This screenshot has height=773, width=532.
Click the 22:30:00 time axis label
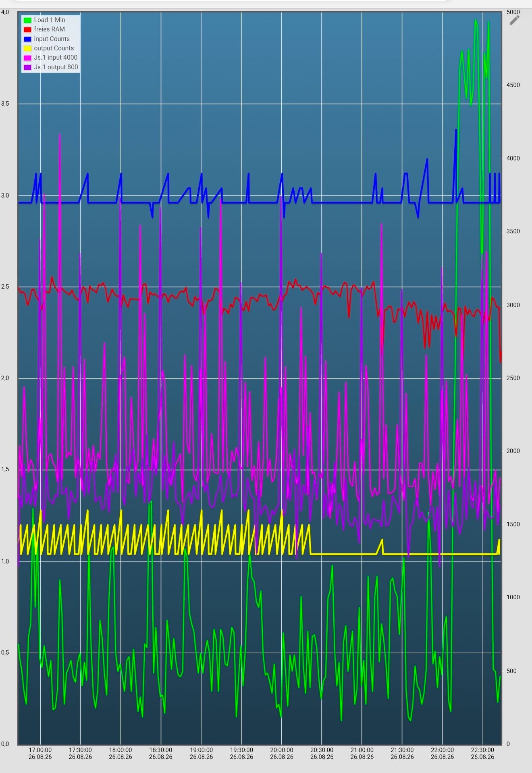(x=482, y=753)
